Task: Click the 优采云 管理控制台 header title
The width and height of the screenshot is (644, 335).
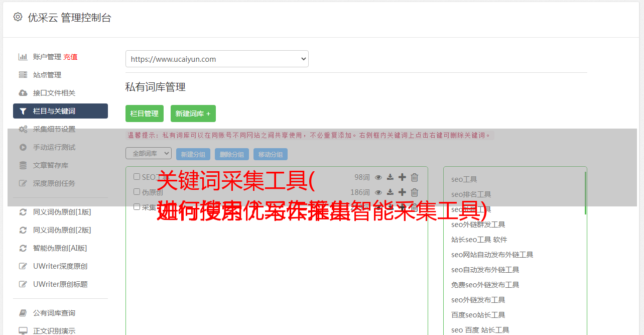Action: coord(69,18)
